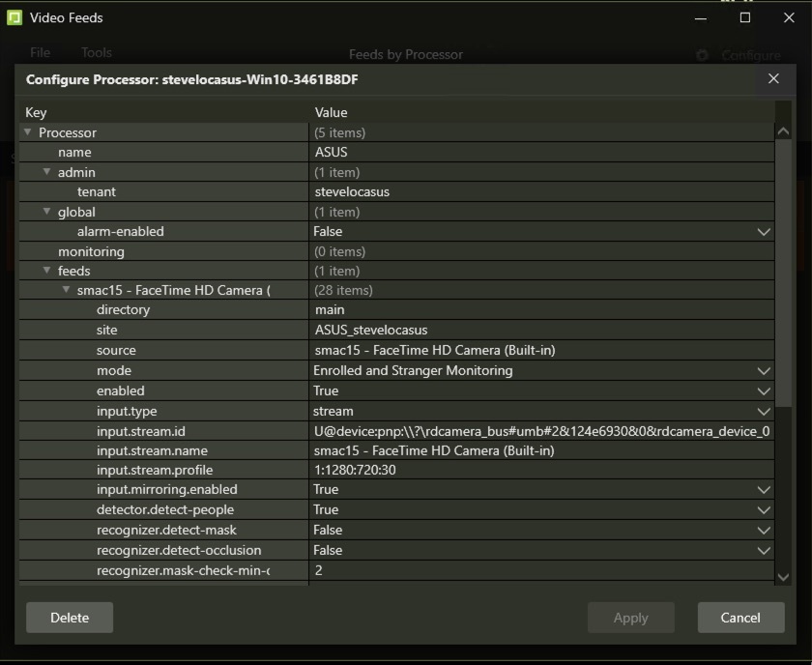Select the monitoring tree row
The height and width of the screenshot is (665, 812).
pyautogui.click(x=91, y=251)
